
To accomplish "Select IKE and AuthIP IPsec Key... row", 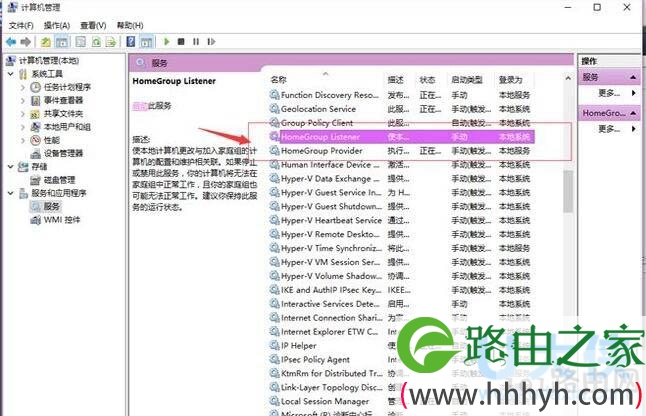I will pyautogui.click(x=400, y=290).
